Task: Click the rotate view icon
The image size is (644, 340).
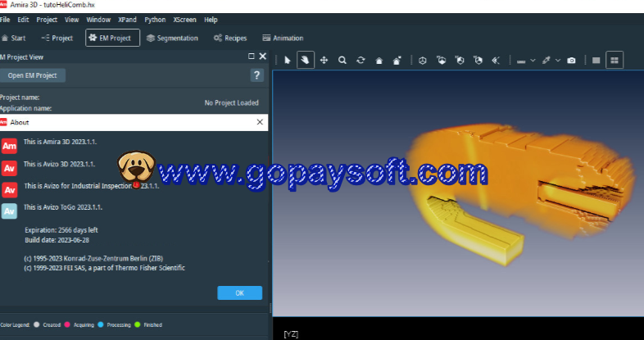Action: click(361, 61)
